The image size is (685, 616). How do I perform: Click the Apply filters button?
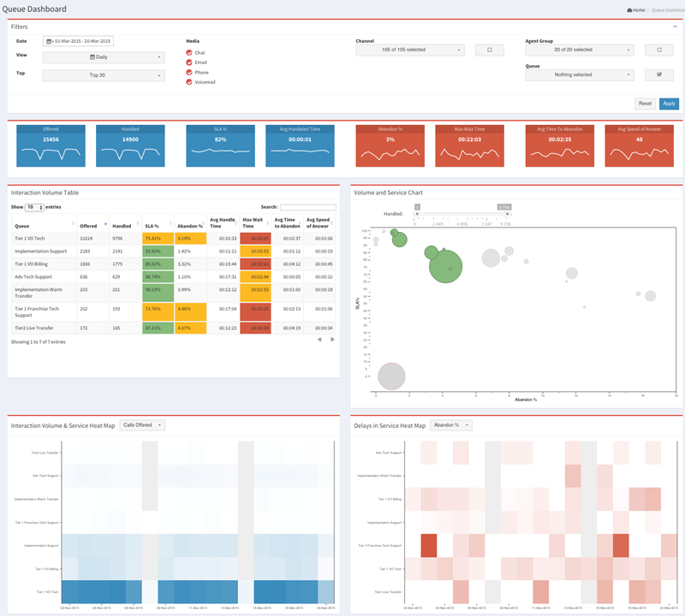coord(669,104)
